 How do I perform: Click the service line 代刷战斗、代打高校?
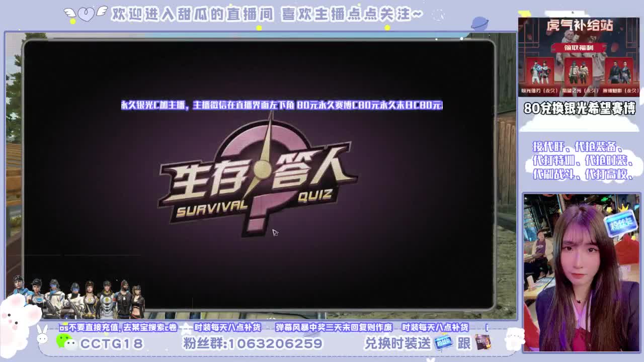[x=583, y=174]
